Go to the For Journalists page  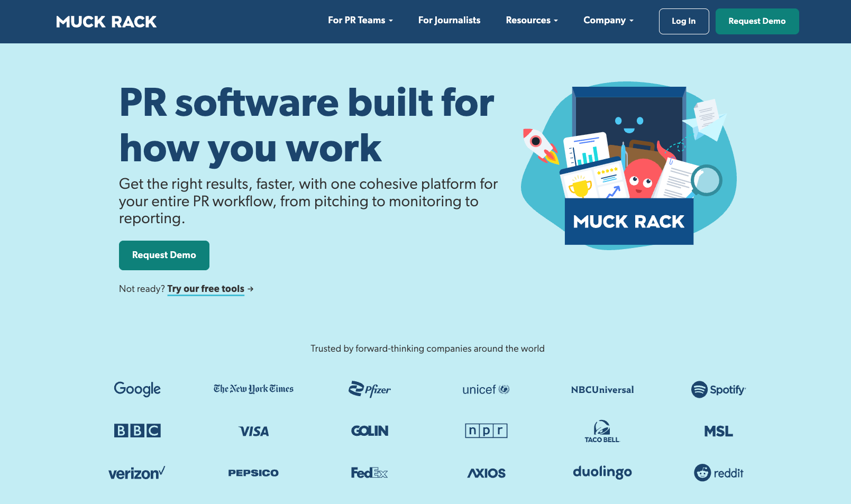click(x=449, y=20)
